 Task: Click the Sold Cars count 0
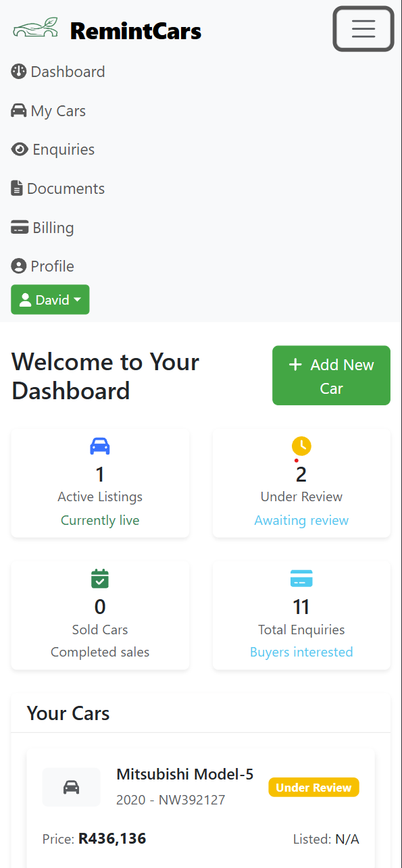(100, 607)
